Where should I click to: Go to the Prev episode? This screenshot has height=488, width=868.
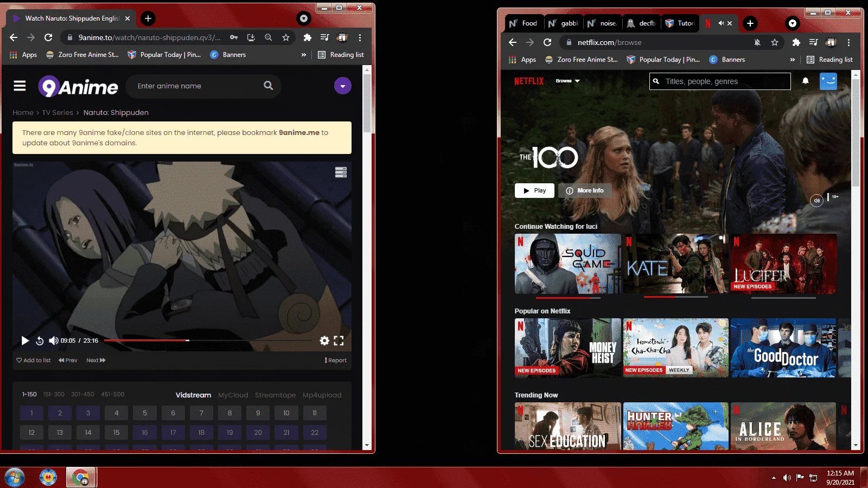pos(68,360)
